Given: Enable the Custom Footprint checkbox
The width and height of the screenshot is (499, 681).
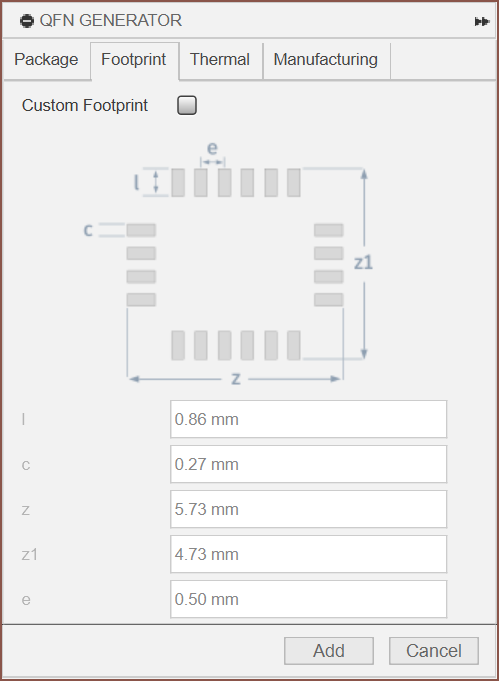Looking at the screenshot, I should click(187, 106).
